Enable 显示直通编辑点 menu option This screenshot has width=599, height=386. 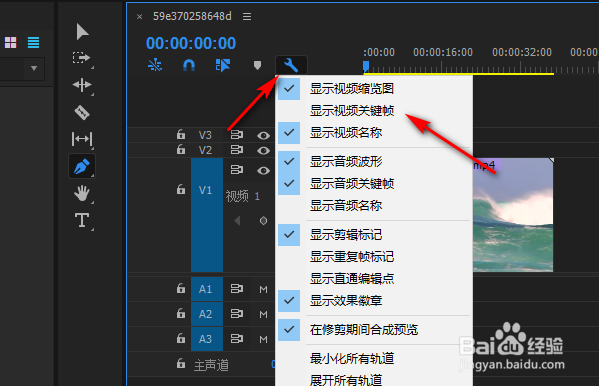[x=374, y=279]
